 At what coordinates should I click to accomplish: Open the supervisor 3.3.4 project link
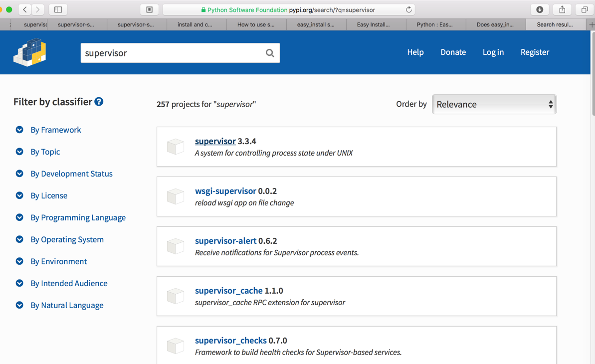(215, 141)
